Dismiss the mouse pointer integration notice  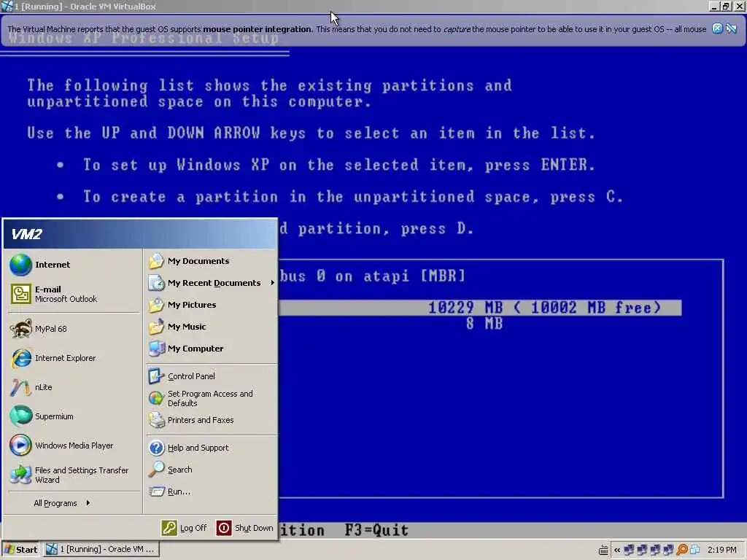pyautogui.click(x=717, y=28)
